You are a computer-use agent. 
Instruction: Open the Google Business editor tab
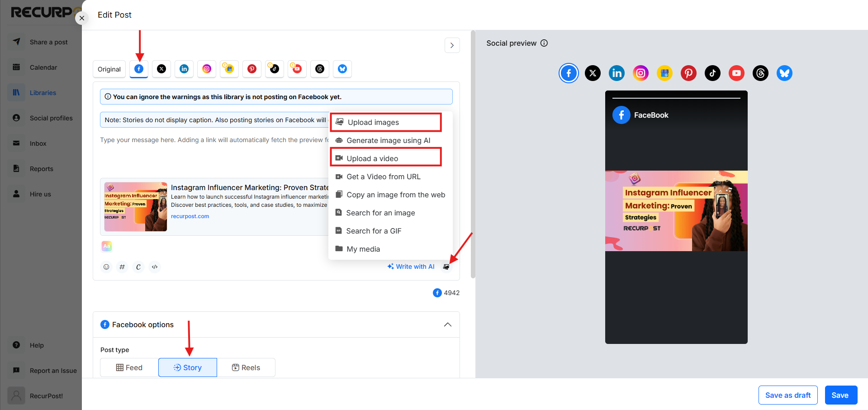point(229,69)
